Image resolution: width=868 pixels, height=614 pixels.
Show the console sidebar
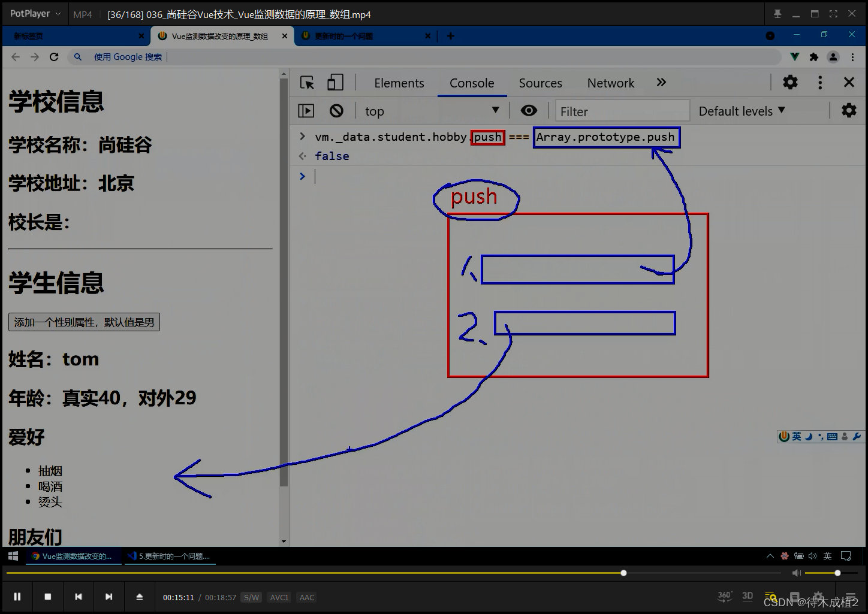[306, 111]
